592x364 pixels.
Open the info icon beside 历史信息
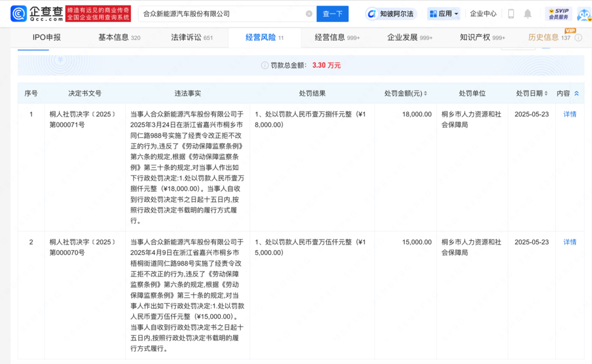tap(578, 38)
